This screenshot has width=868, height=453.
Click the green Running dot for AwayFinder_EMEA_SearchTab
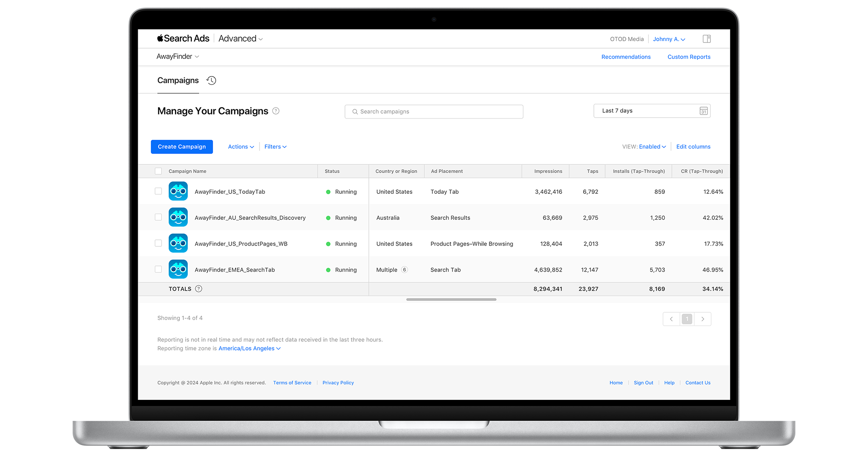pyautogui.click(x=328, y=270)
